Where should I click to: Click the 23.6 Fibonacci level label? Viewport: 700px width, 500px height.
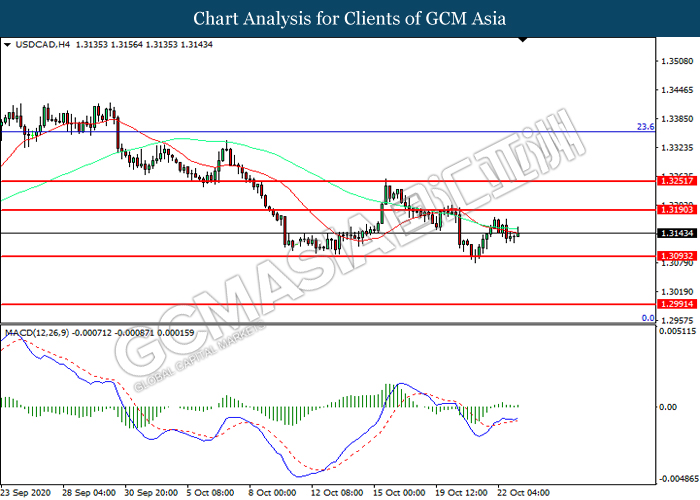click(646, 127)
